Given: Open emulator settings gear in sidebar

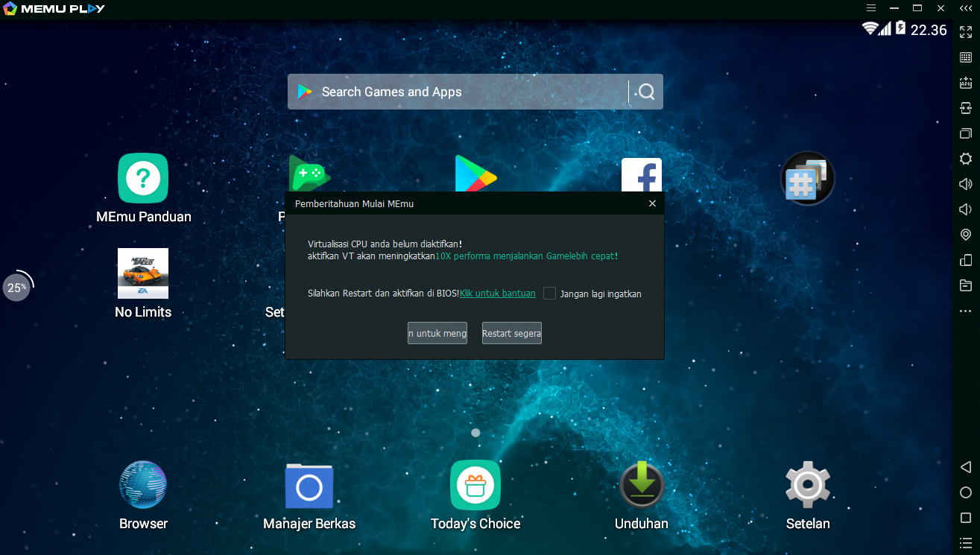Looking at the screenshot, I should click(966, 159).
